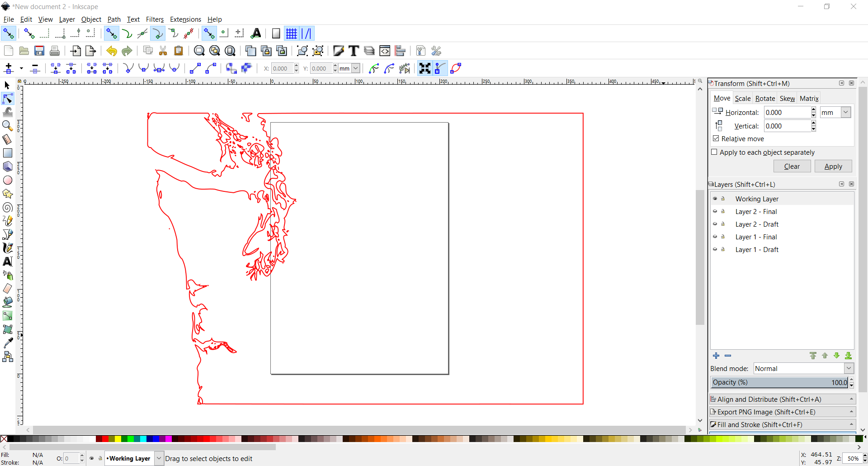
Task: Open the Path menu
Action: click(114, 19)
